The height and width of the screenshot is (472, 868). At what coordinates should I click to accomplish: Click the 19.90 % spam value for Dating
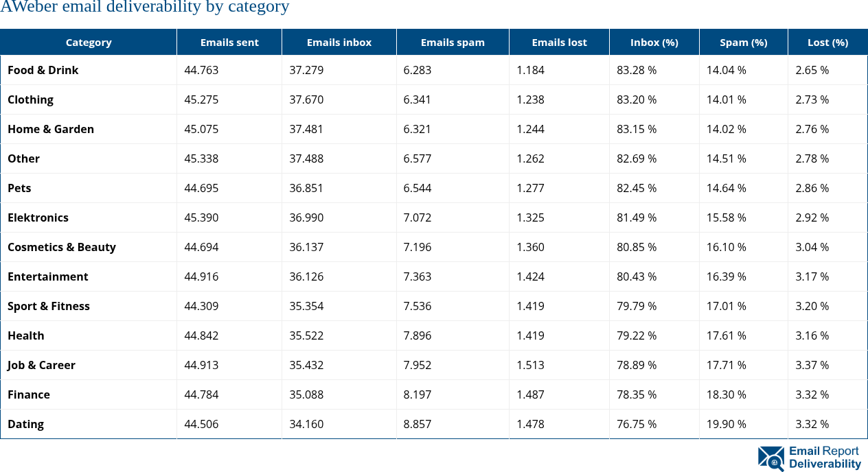pyautogui.click(x=727, y=424)
